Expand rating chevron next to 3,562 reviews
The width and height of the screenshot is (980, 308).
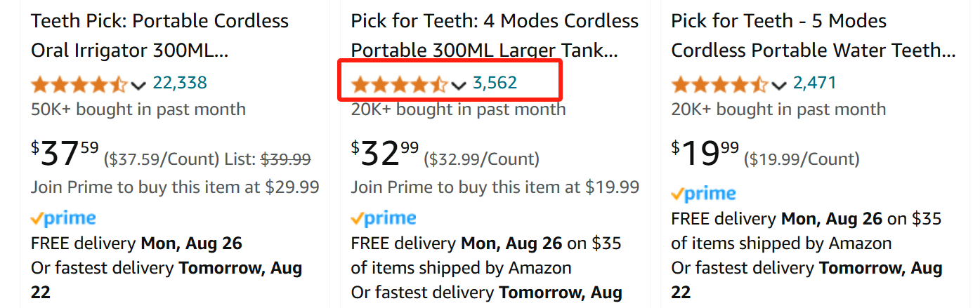tap(459, 86)
